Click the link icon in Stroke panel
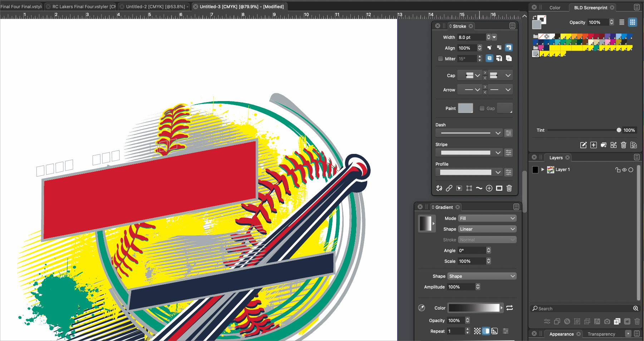 [x=449, y=188]
